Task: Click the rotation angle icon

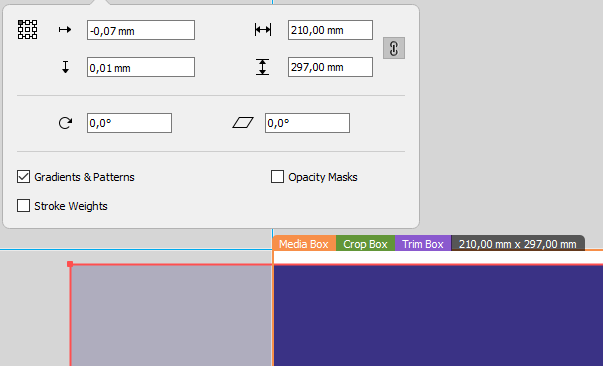Action: (65, 123)
